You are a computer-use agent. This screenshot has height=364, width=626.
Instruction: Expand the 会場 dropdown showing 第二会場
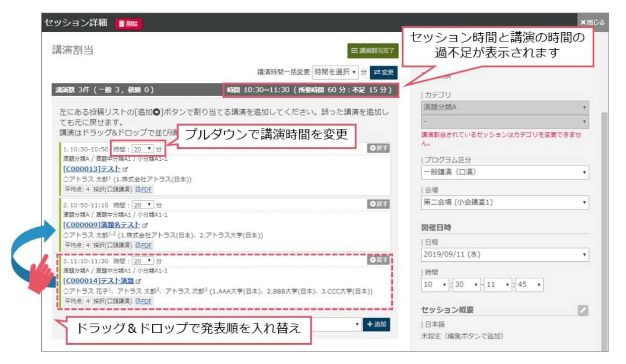[x=504, y=202]
